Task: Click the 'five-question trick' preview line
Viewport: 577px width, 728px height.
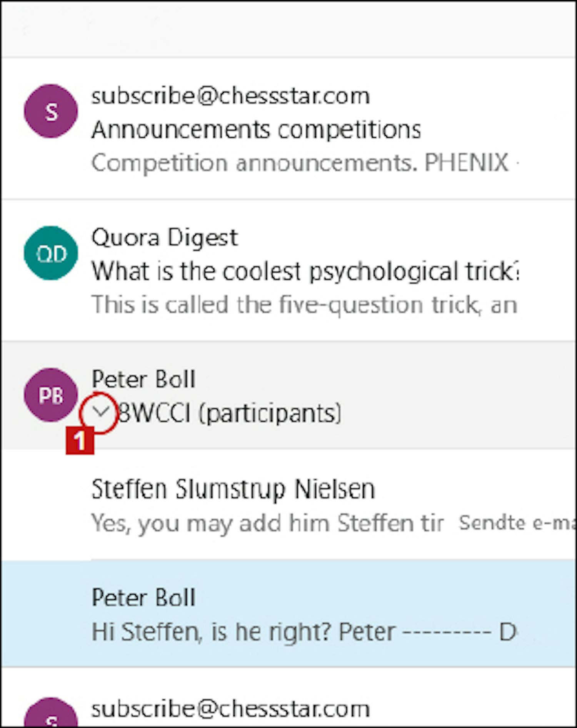Action: (x=304, y=305)
